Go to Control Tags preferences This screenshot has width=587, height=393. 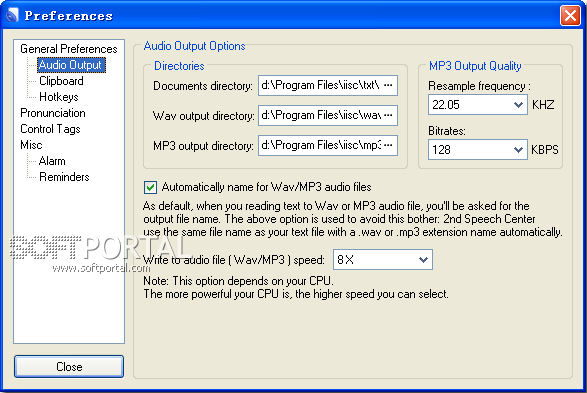click(x=50, y=129)
